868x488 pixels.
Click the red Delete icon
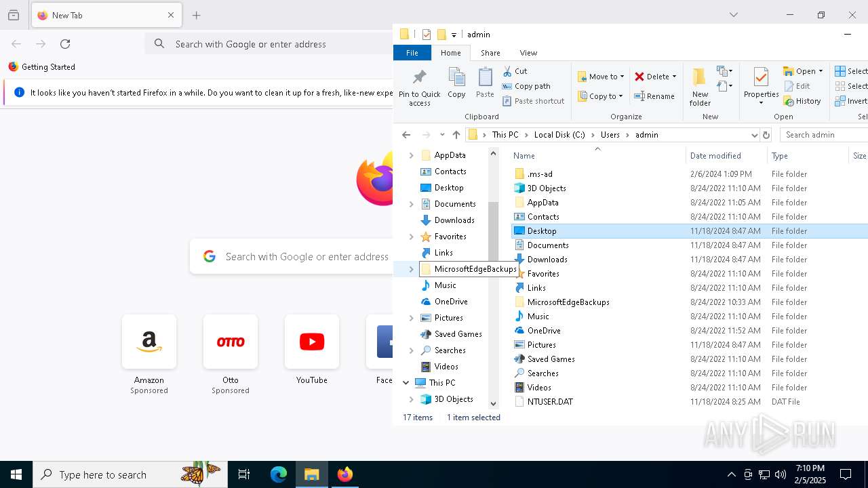point(639,77)
